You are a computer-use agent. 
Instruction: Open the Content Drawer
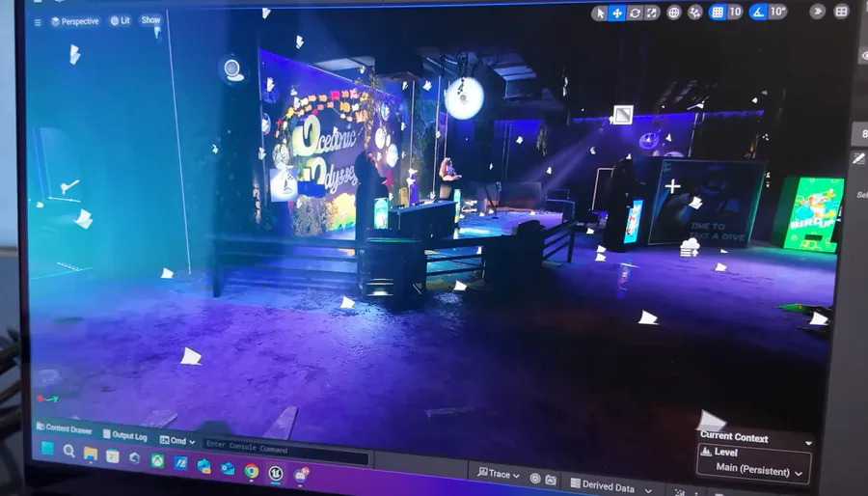coord(65,428)
